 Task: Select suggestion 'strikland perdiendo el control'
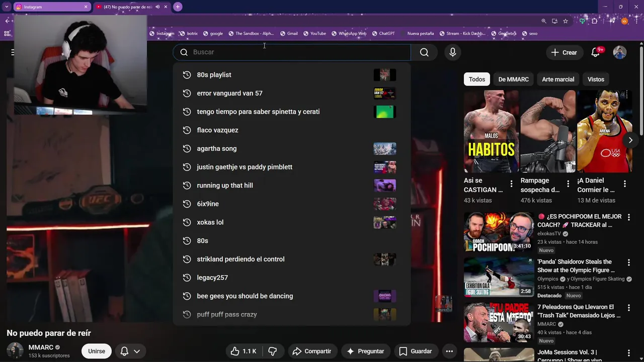[291, 259]
